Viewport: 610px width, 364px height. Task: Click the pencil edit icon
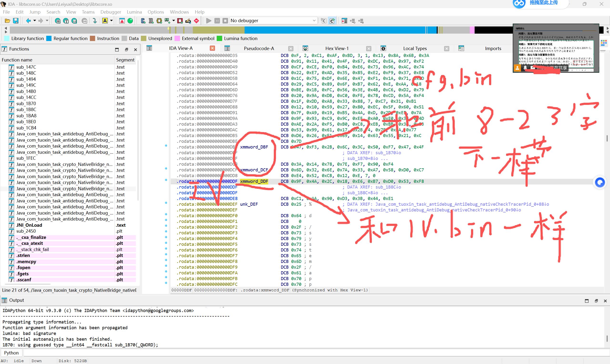[188, 21]
